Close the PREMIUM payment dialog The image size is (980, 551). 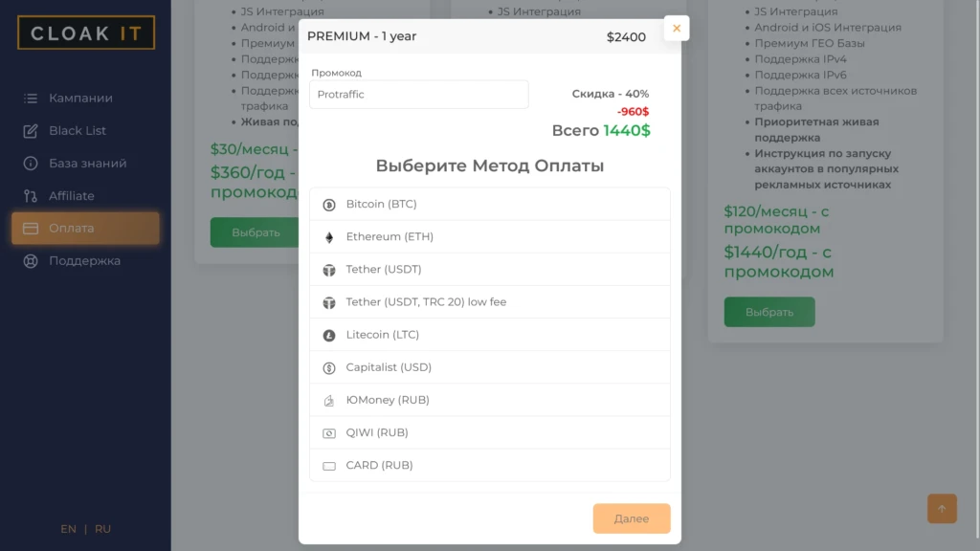point(677,28)
